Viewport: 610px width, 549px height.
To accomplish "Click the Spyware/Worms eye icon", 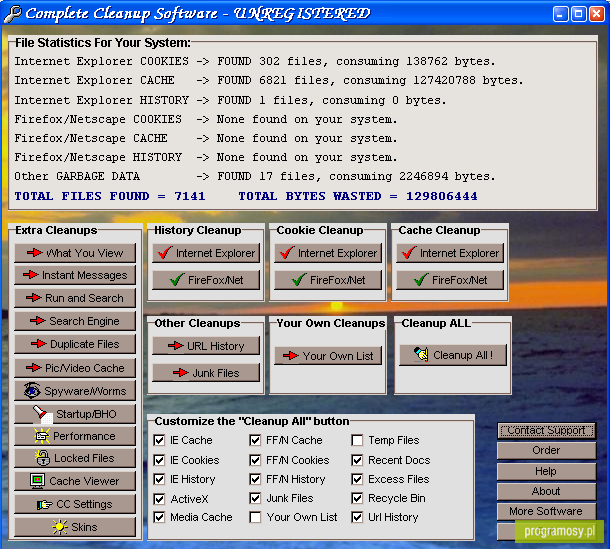I will 32,390.
